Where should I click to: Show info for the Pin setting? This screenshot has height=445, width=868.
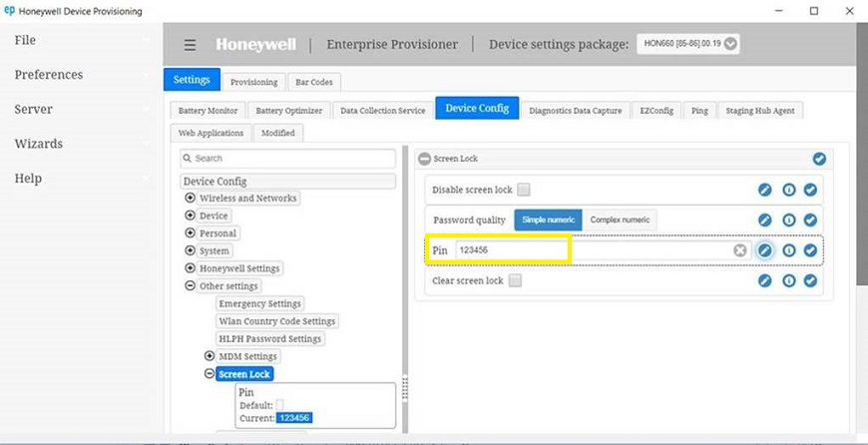[789, 250]
